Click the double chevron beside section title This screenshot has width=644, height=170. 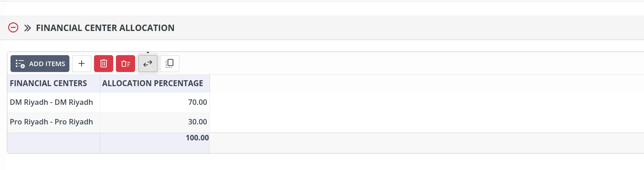coord(27,28)
